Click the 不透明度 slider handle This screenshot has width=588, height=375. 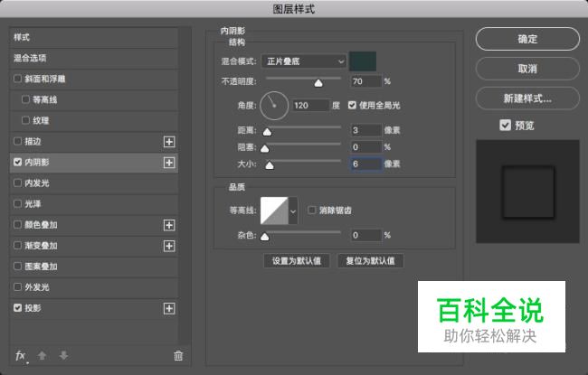318,83
